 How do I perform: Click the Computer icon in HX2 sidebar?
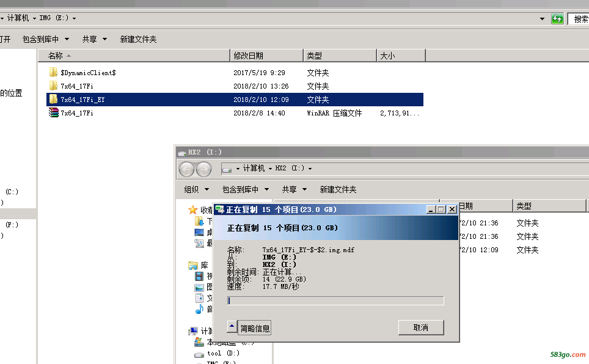point(193,331)
